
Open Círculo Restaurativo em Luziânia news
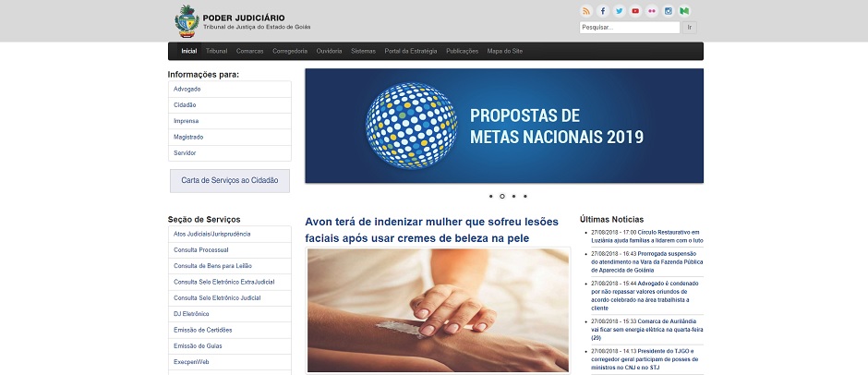(x=647, y=236)
